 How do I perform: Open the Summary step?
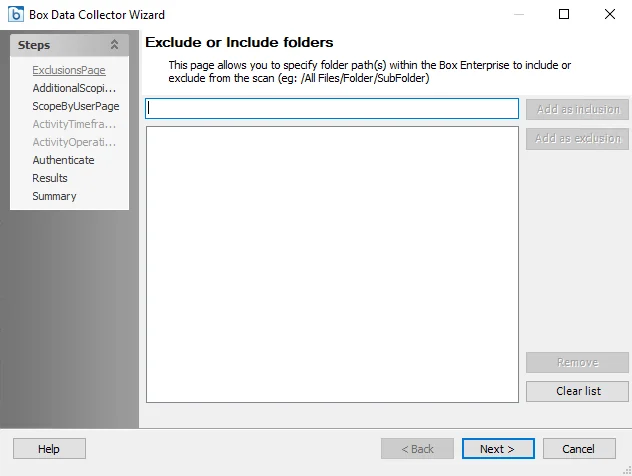[x=54, y=196]
